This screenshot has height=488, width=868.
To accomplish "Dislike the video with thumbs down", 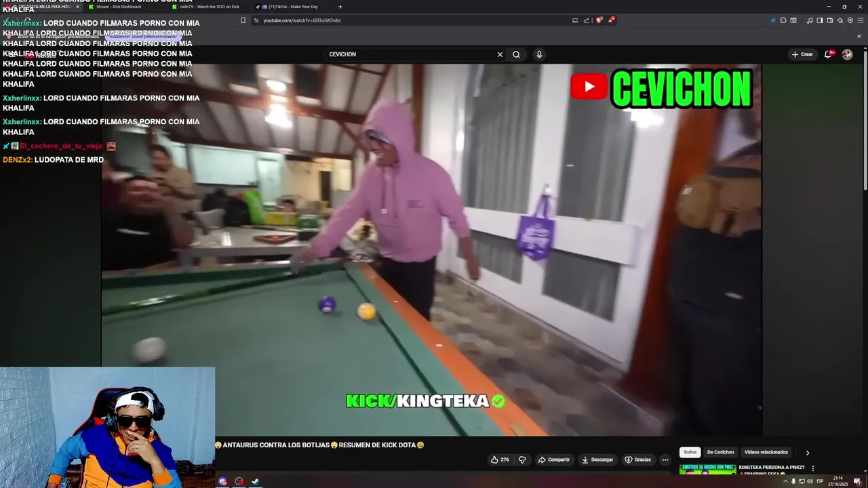I will (x=522, y=460).
